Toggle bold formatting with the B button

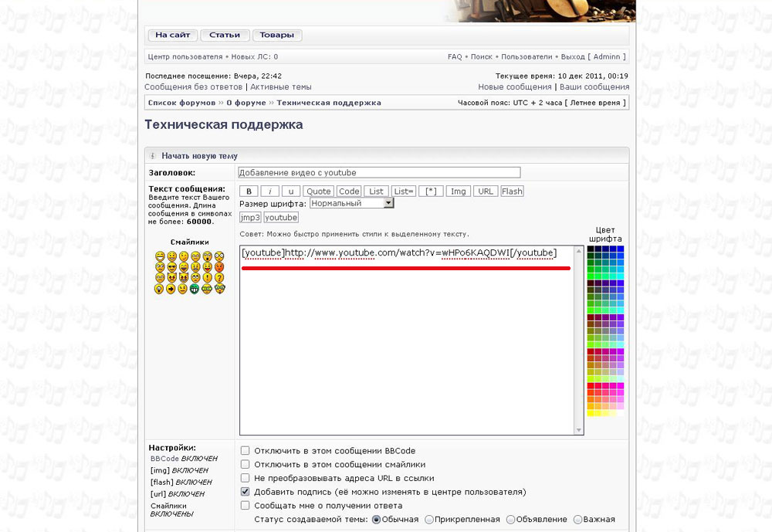[x=248, y=191]
